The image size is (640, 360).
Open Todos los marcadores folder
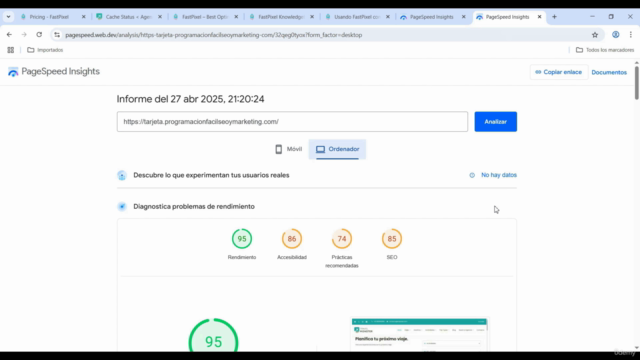(605, 50)
